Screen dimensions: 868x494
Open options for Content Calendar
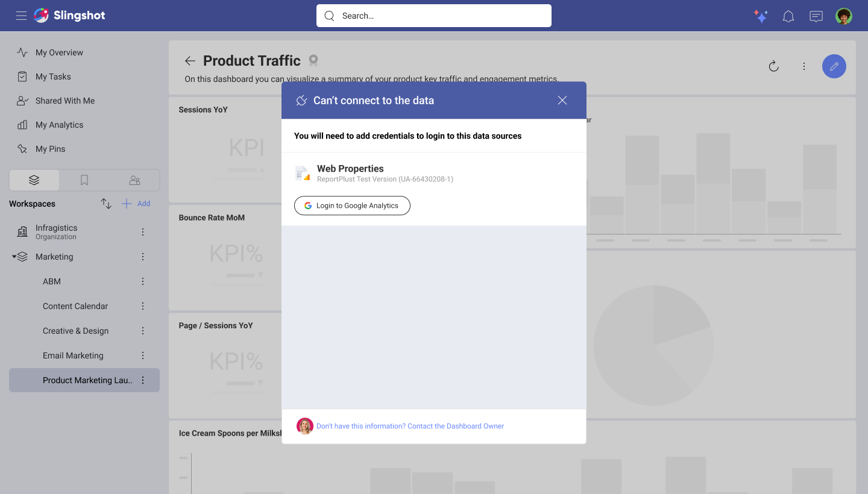[x=143, y=306]
